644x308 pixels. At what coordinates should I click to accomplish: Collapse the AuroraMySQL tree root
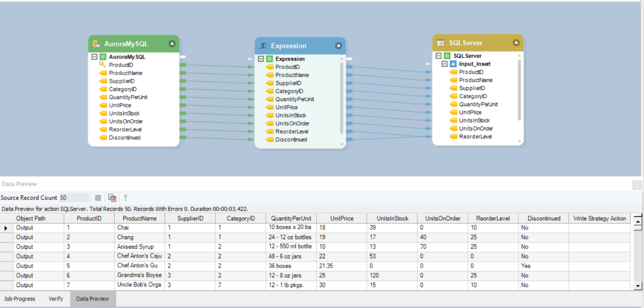pyautogui.click(x=94, y=57)
